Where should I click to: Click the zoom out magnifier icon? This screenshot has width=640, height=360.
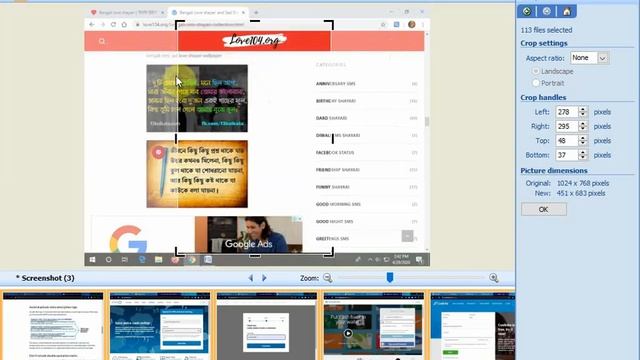click(327, 278)
